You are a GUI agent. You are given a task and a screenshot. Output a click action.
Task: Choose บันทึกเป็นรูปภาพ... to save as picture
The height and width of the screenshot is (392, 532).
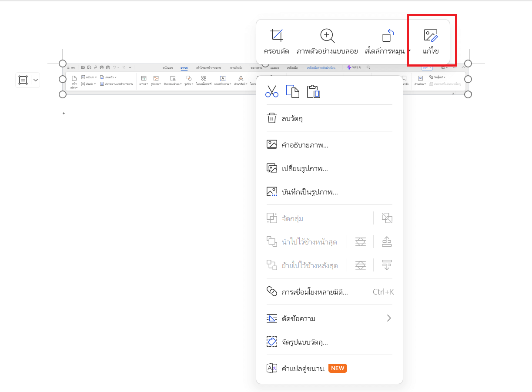[310, 192]
